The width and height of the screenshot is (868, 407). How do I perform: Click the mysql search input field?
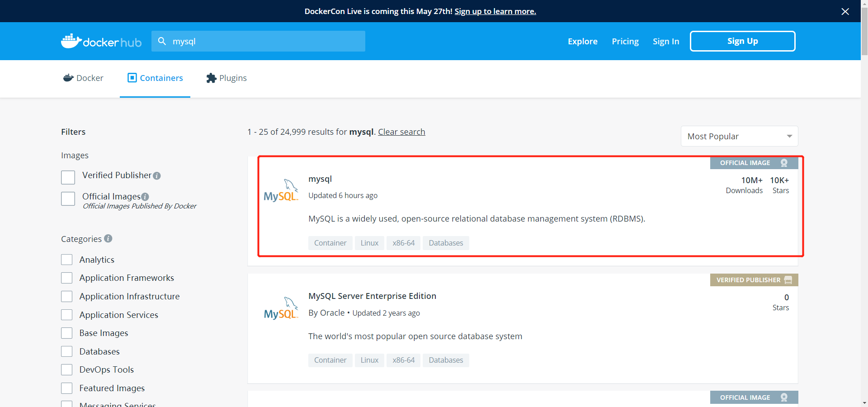pos(267,41)
